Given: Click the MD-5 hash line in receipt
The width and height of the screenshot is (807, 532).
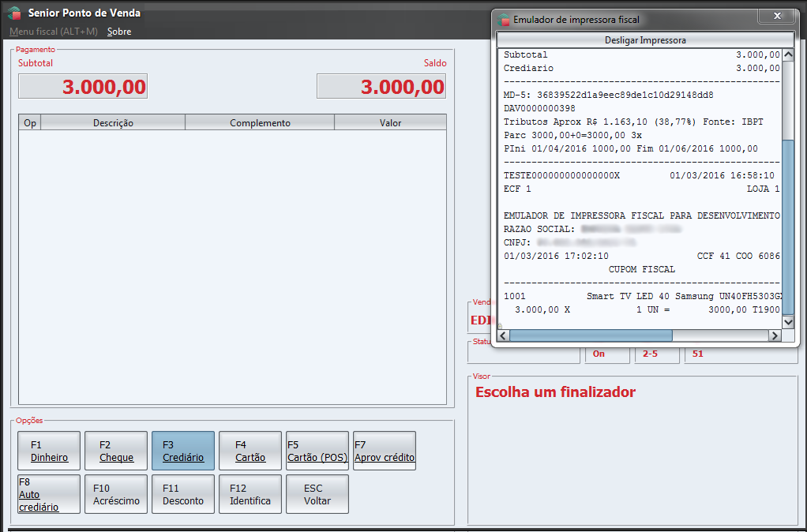Looking at the screenshot, I should (x=608, y=96).
